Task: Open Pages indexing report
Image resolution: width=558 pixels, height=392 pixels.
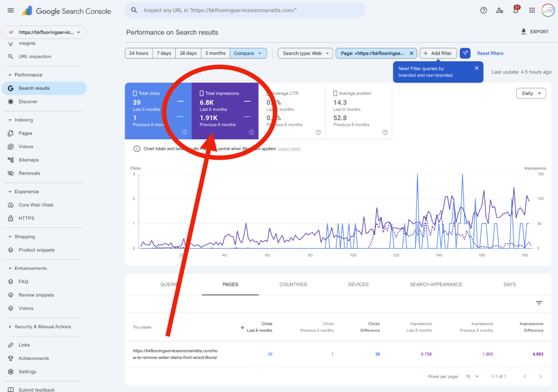Action: [x=43, y=133]
